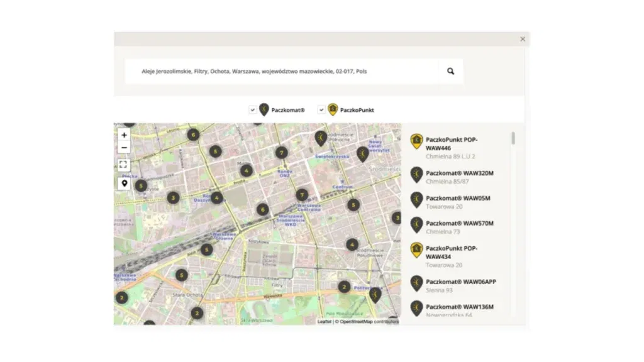Zoom in on the map
The image size is (644, 362).
tap(124, 135)
